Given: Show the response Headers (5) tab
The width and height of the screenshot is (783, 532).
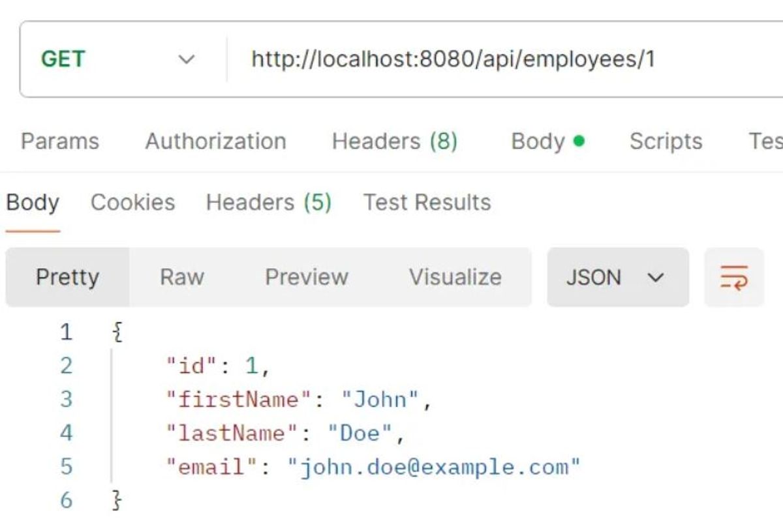Looking at the screenshot, I should [268, 203].
